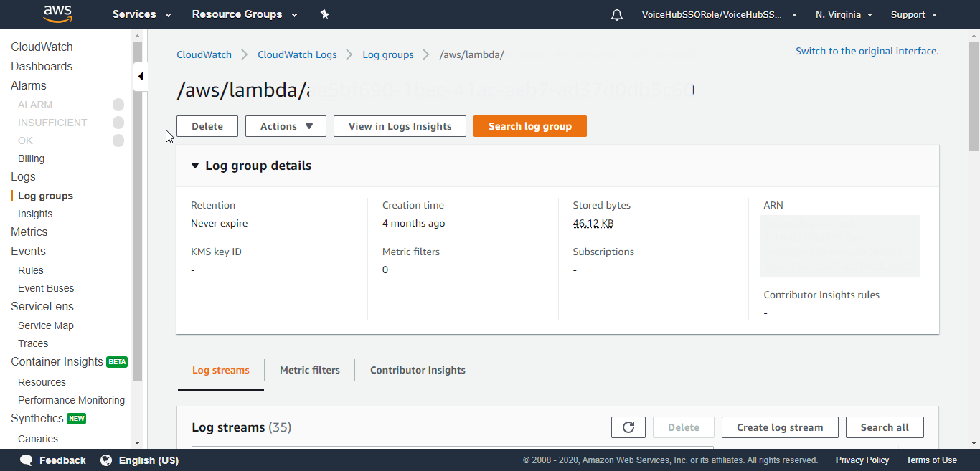Open Logs in the sidebar

pyautogui.click(x=23, y=176)
